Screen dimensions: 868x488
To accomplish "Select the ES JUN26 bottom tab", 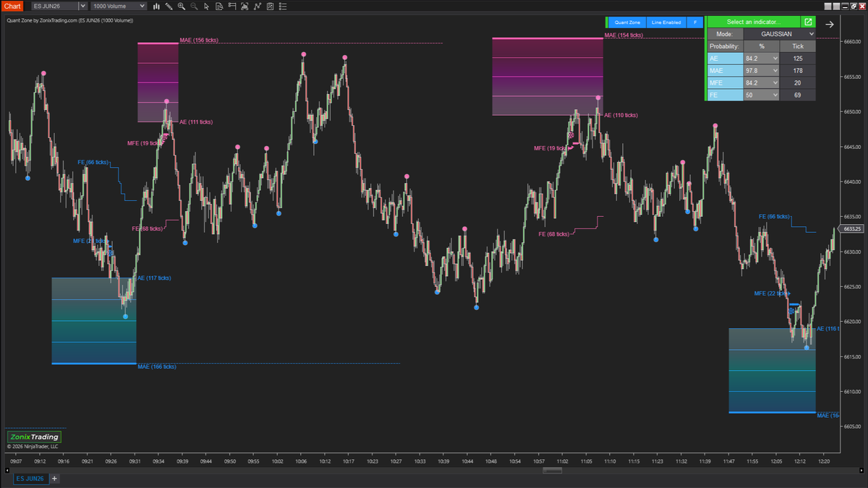I will tap(30, 479).
